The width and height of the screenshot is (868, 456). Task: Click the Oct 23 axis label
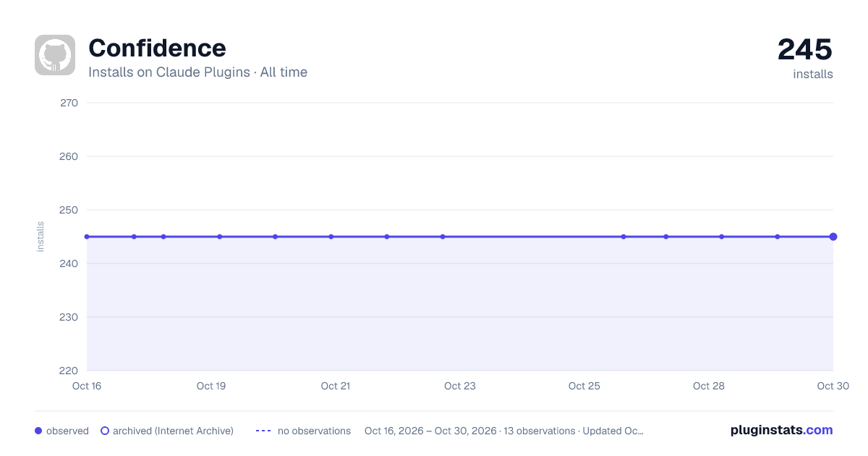click(460, 386)
